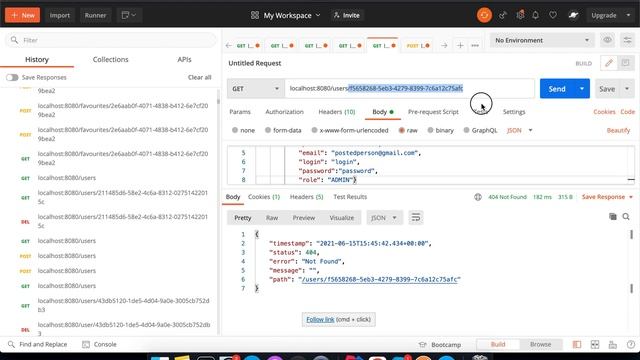
Task: Click the network globe icon by status
Action: (x=478, y=197)
